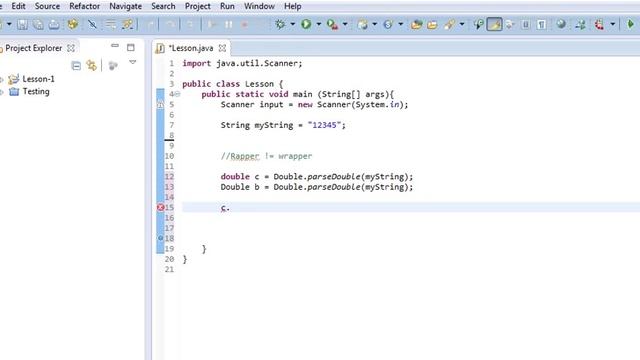Open the Help menu
The image size is (640, 360).
click(x=293, y=6)
